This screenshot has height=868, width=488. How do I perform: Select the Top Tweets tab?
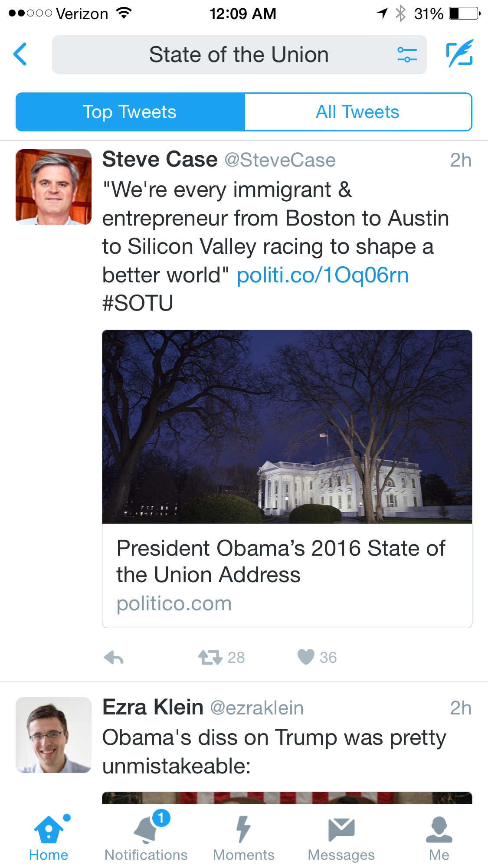click(x=130, y=112)
